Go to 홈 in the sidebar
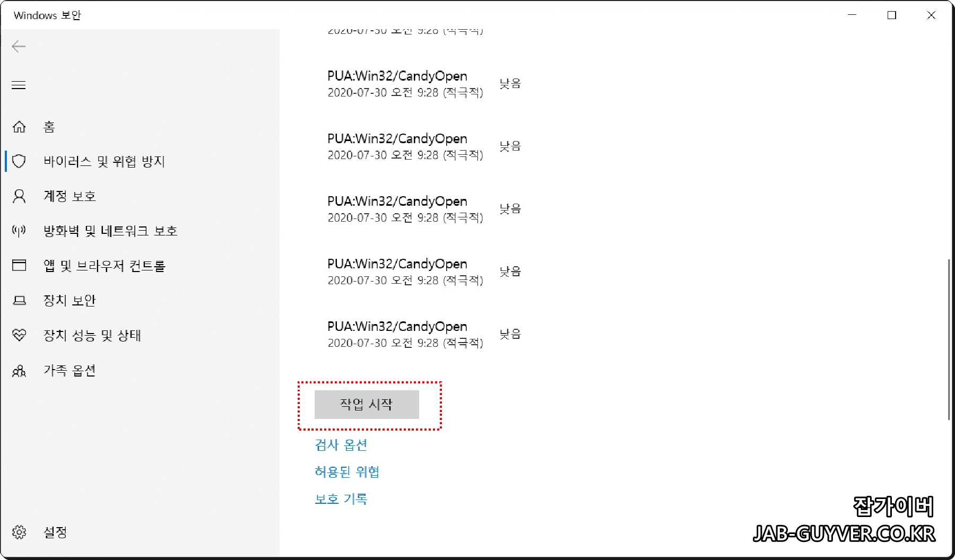Viewport: 955px width, 560px height. click(49, 127)
